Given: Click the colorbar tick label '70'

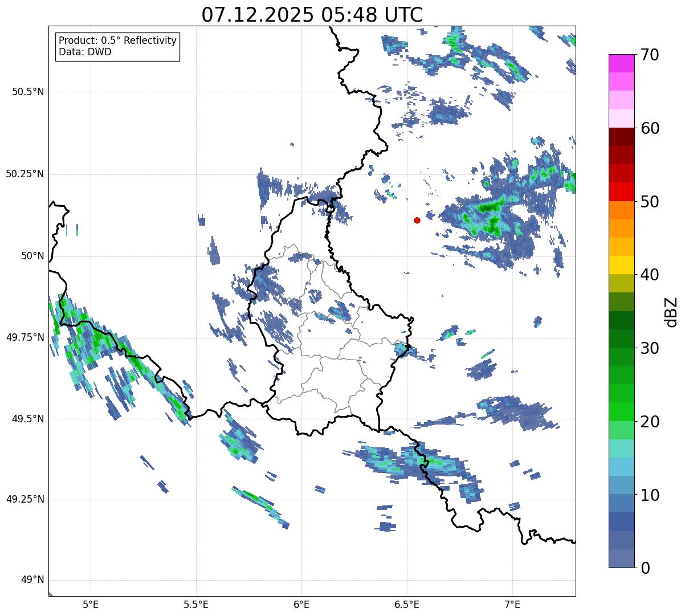Looking at the screenshot, I should tap(650, 55).
